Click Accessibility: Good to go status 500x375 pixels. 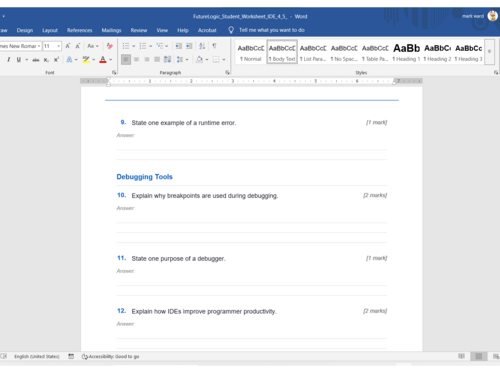(x=110, y=356)
